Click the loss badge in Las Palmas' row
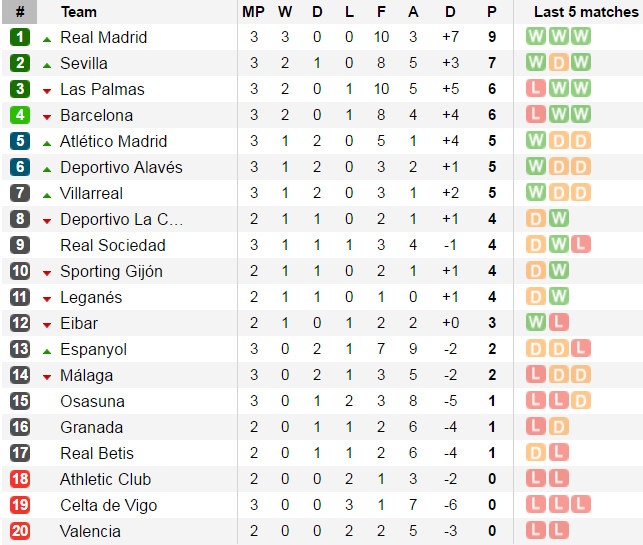Image resolution: width=643 pixels, height=545 pixels. pos(536,89)
